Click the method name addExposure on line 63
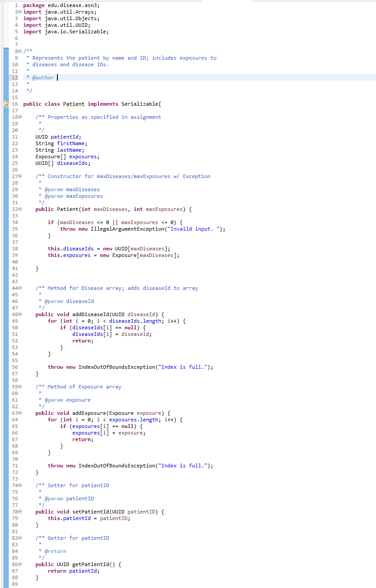This screenshot has height=588, width=376. [89, 413]
